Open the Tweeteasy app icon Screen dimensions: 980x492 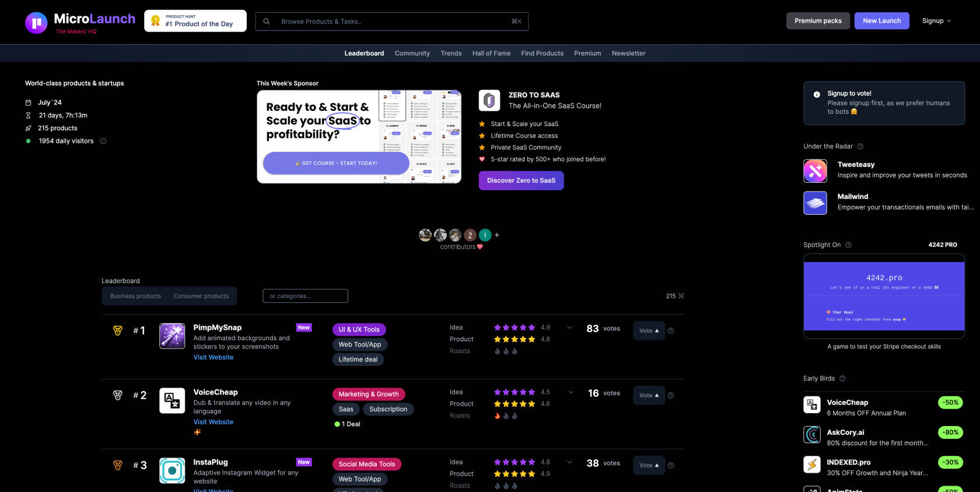click(815, 171)
